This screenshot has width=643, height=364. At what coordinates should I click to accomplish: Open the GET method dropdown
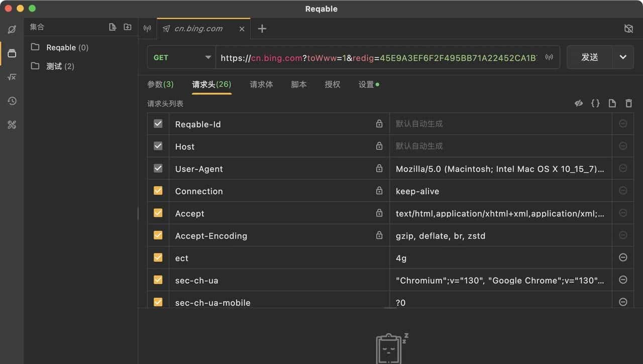[x=181, y=58]
